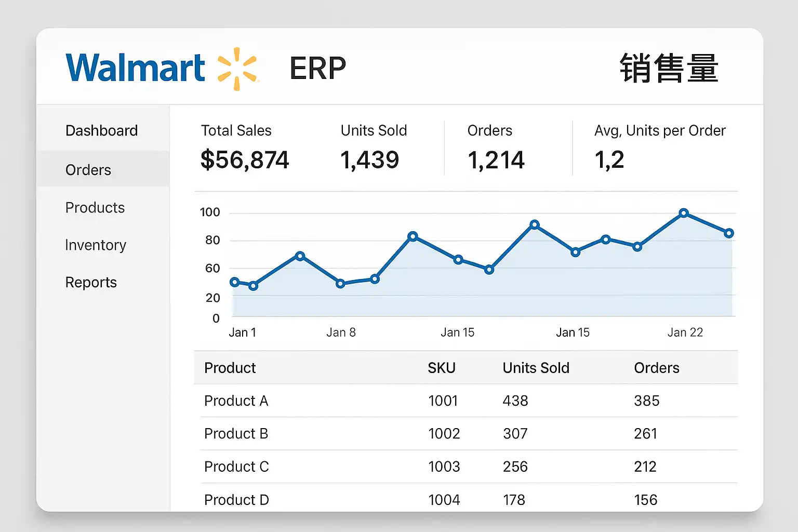Click the Jan 22 x-axis label
This screenshot has height=532, width=798.
coord(685,332)
